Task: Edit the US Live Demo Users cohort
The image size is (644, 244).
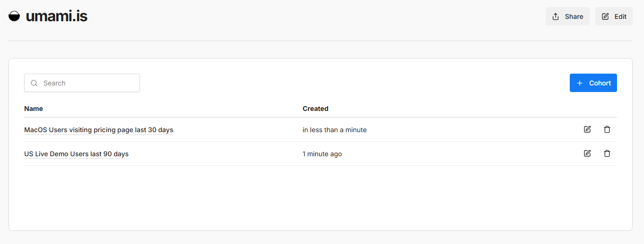Action: (x=587, y=153)
